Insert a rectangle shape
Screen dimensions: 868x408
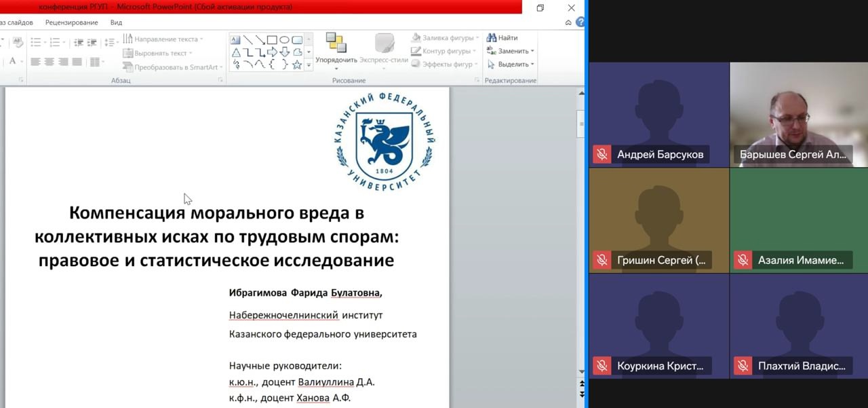click(271, 39)
